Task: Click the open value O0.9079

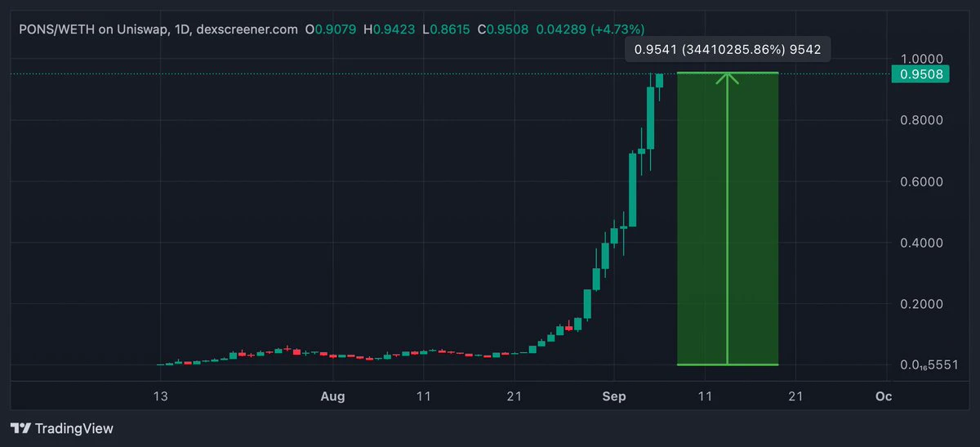Action: pyautogui.click(x=331, y=29)
